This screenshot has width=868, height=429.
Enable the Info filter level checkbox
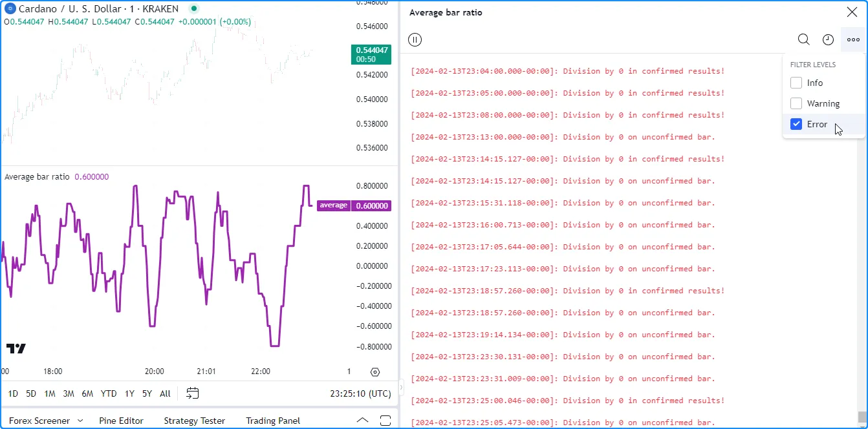pyautogui.click(x=796, y=83)
